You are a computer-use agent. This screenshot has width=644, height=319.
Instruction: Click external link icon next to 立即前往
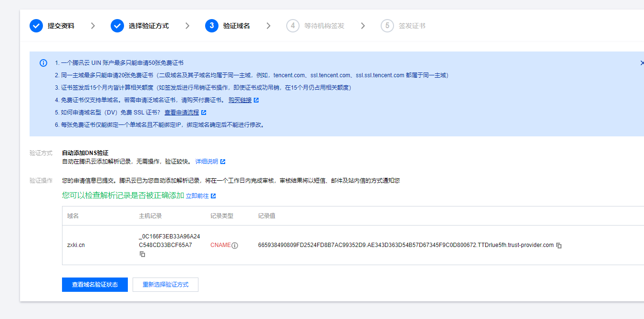[213, 196]
